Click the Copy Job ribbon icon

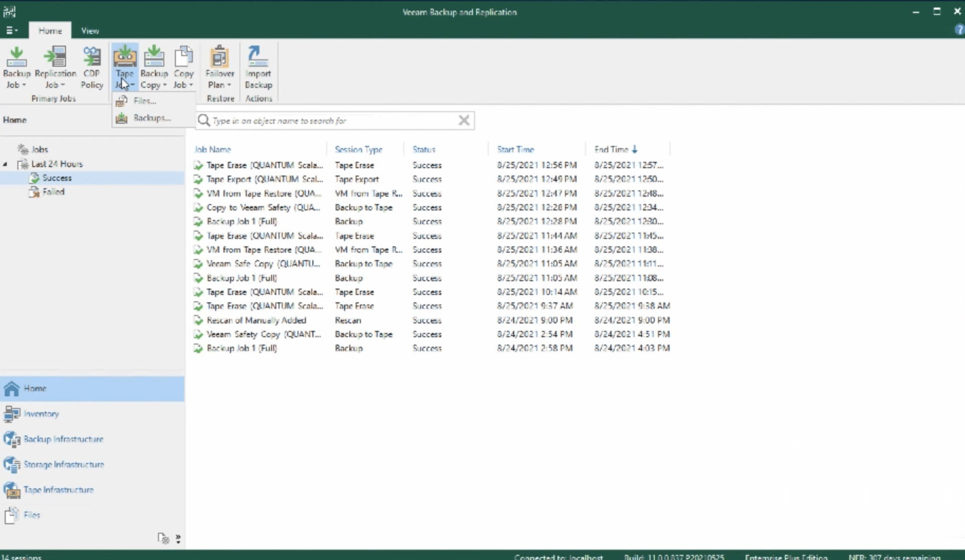tap(183, 57)
